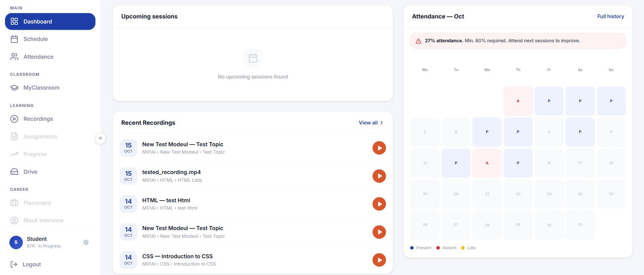
Task: Select calendar day 31
Action: [580, 225]
